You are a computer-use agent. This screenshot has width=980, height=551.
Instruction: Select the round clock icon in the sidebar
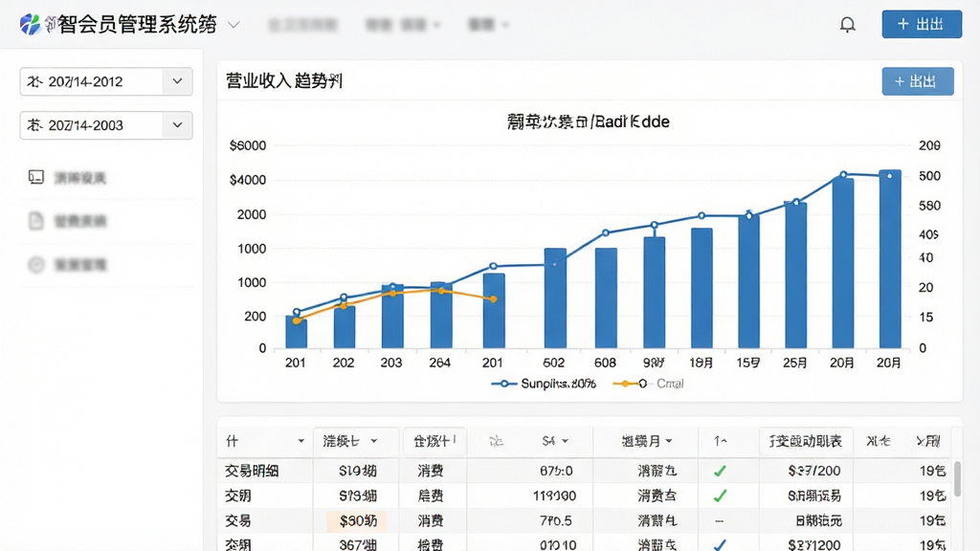click(36, 265)
